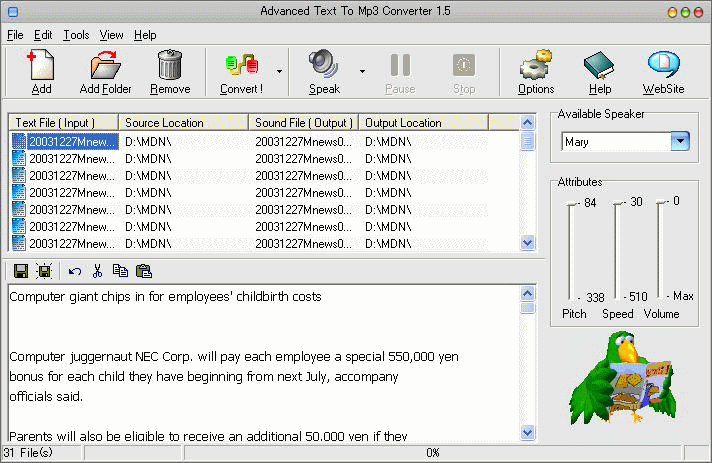Click the Add file toolbar icon
Image resolution: width=712 pixels, height=463 pixels.
[41, 65]
